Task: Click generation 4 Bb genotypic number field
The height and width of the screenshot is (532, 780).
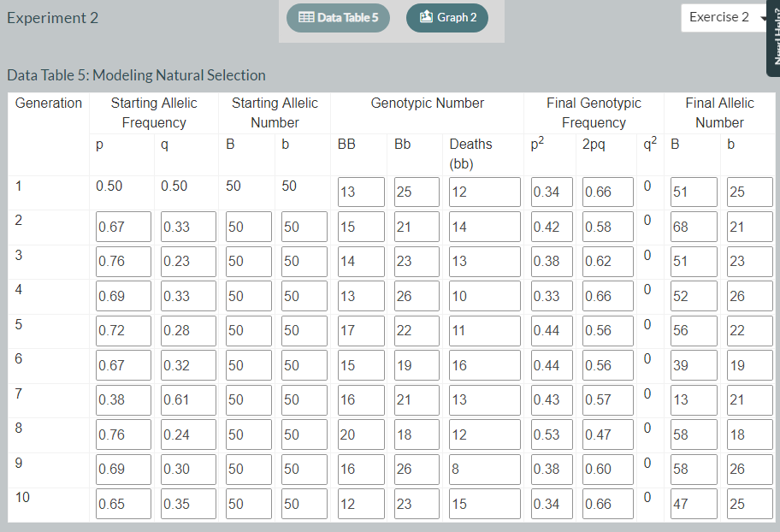Action: [x=417, y=296]
